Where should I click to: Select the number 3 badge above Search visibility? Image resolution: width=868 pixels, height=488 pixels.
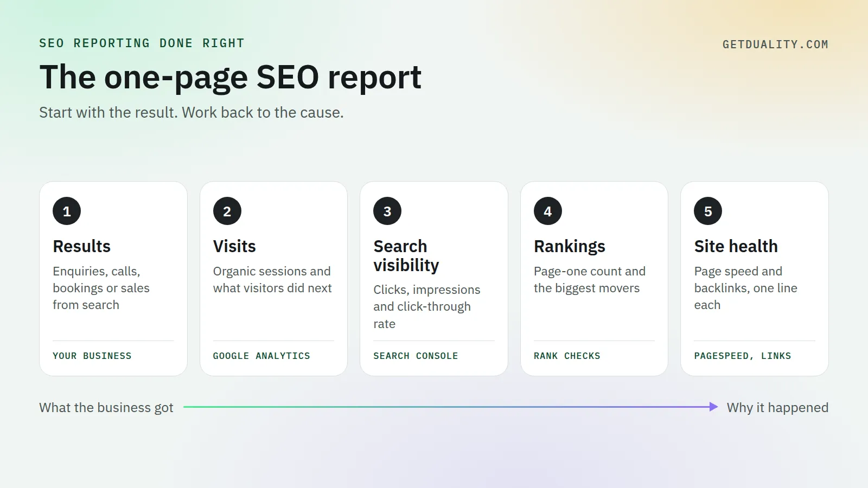387,211
